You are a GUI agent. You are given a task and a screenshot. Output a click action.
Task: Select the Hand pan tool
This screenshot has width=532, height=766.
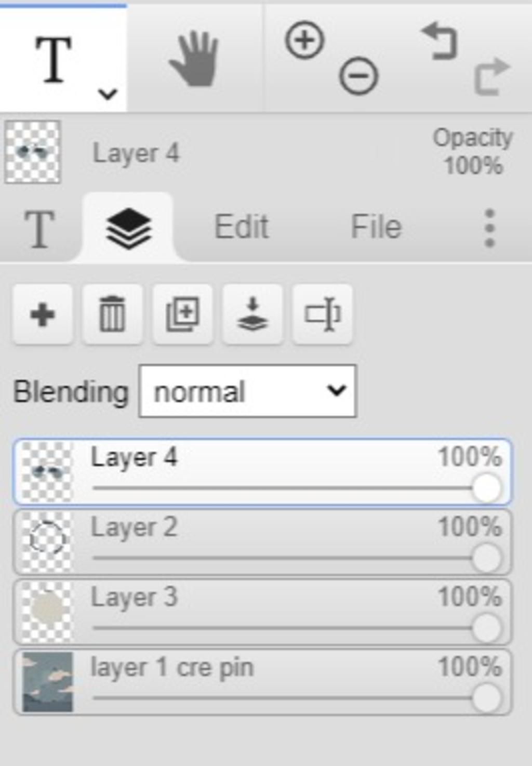[194, 58]
